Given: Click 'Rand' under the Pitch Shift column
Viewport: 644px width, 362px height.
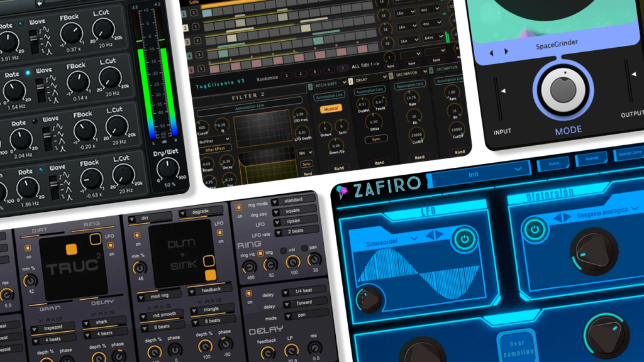Looking at the screenshot, I should [339, 168].
